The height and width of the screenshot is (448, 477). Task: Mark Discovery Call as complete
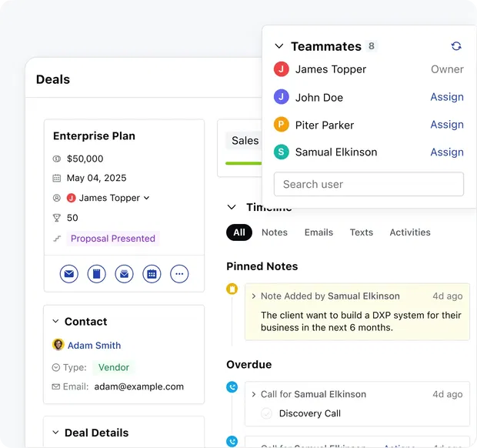[267, 413]
